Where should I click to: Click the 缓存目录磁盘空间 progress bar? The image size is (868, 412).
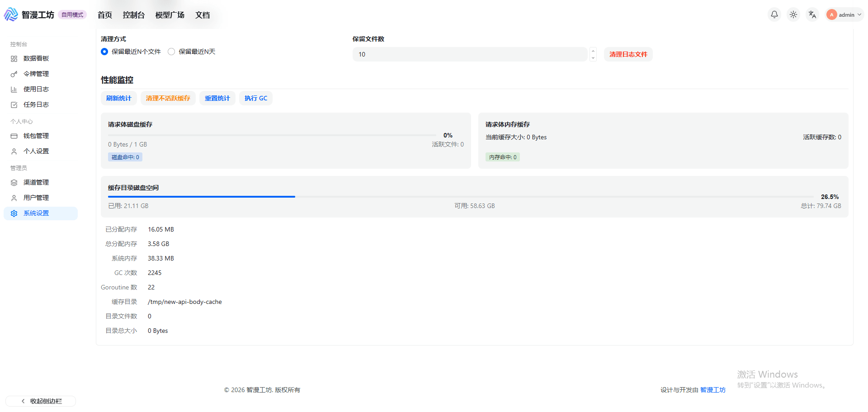coord(461,197)
